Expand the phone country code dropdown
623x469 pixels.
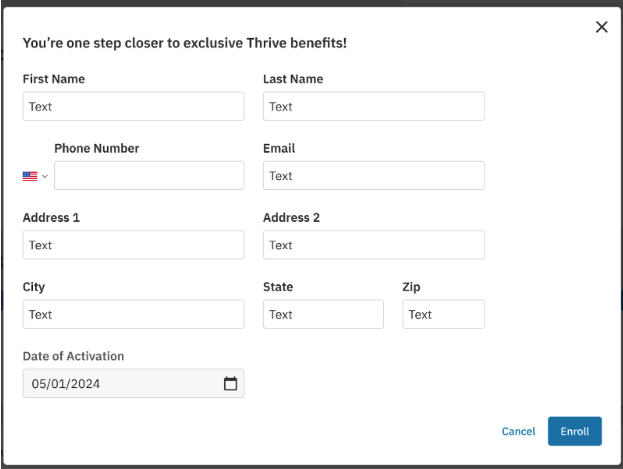45,176
